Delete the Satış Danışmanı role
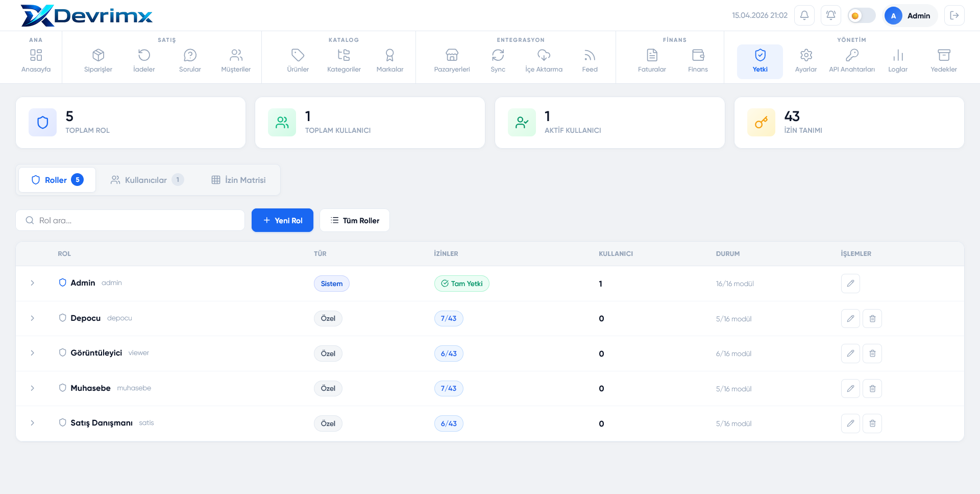The height and width of the screenshot is (494, 980). coord(872,424)
